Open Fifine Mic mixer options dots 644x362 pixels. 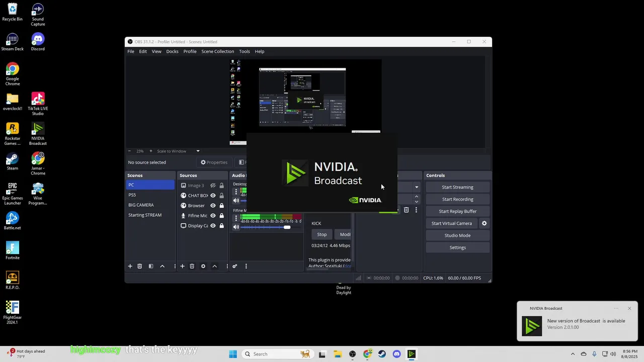click(x=236, y=218)
